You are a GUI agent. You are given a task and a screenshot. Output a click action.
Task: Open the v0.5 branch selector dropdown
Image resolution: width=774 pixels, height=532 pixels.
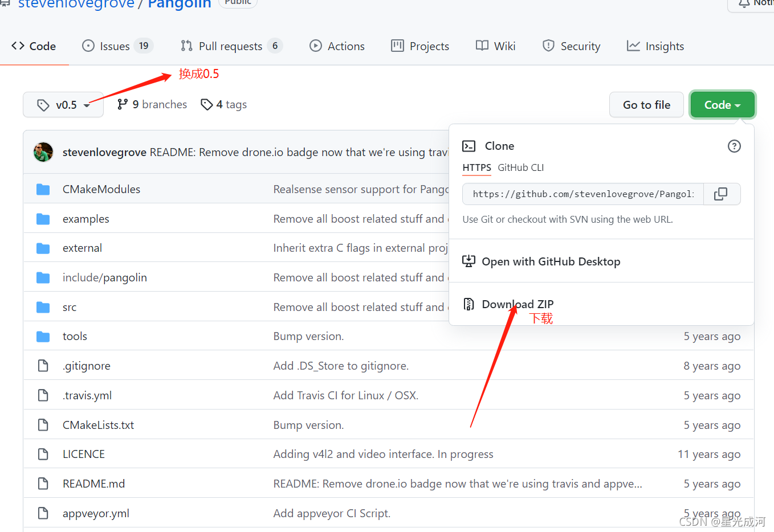coord(63,105)
